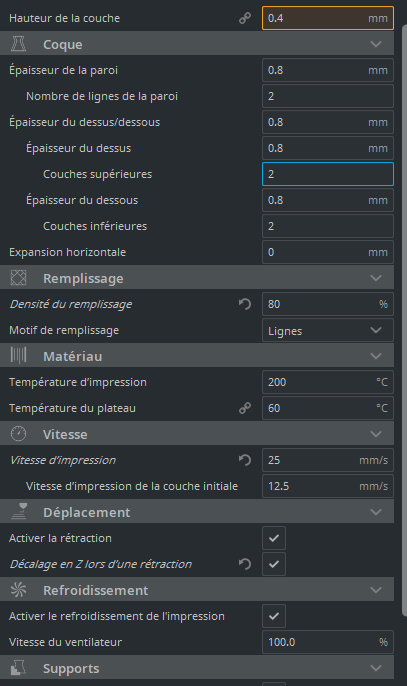Click the Refroidissement fan icon
This screenshot has width=407, height=686.
pos(18,590)
